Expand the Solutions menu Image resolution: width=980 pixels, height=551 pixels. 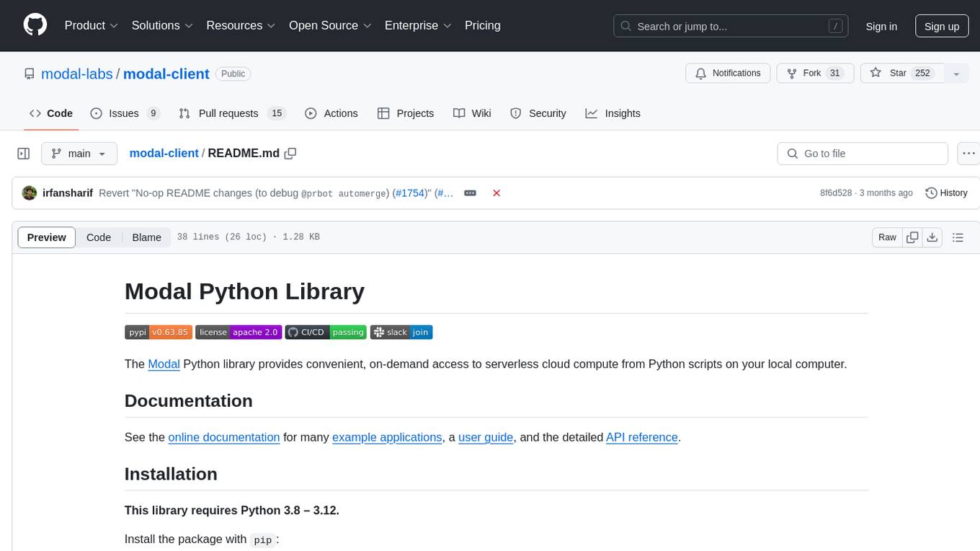tap(162, 25)
